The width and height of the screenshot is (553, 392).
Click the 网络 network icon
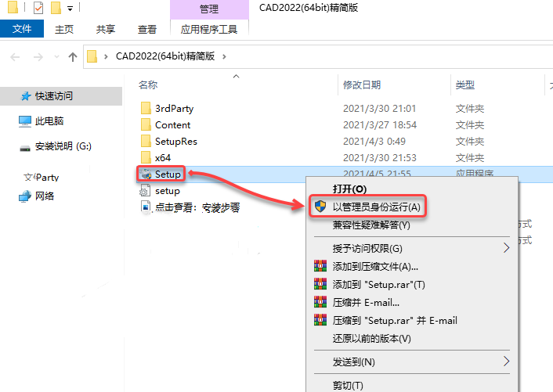pyautogui.click(x=25, y=196)
